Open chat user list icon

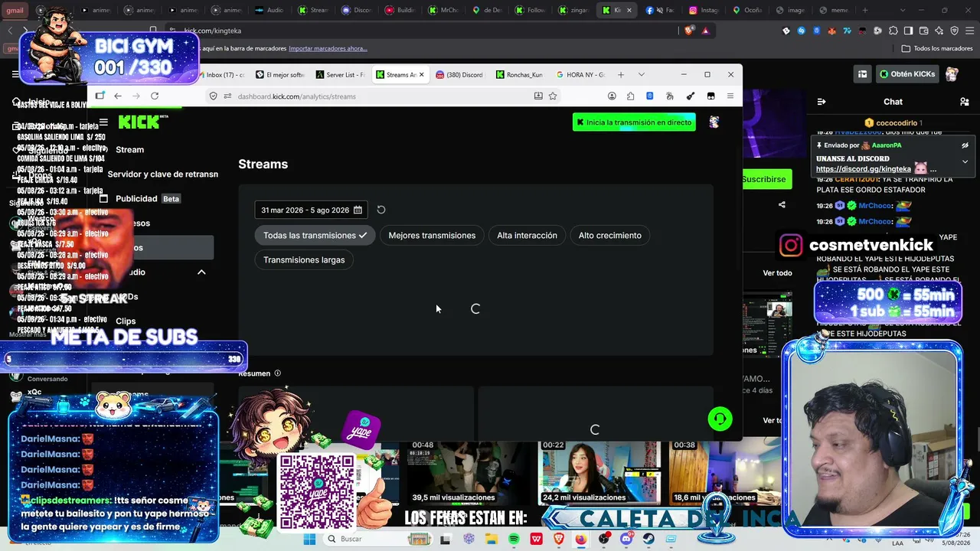(965, 102)
